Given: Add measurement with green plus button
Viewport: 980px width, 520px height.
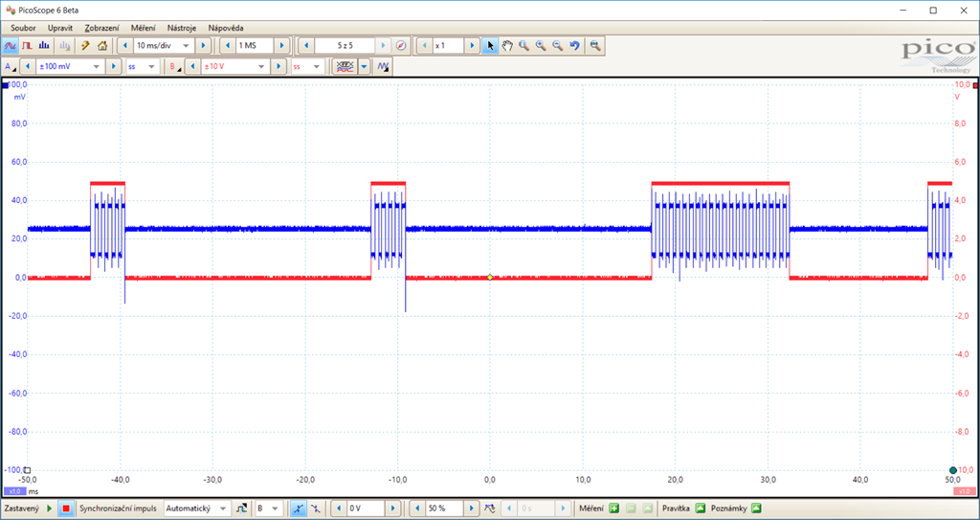Looking at the screenshot, I should click(614, 509).
